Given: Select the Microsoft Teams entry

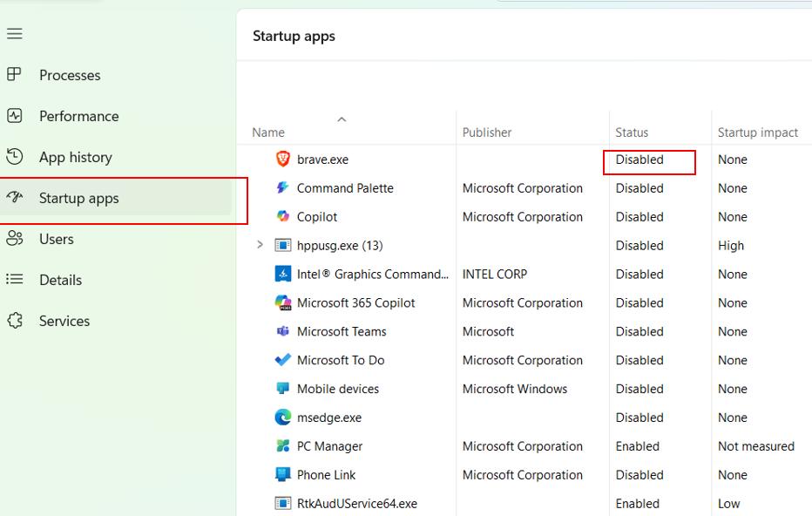Looking at the screenshot, I should 342,331.
